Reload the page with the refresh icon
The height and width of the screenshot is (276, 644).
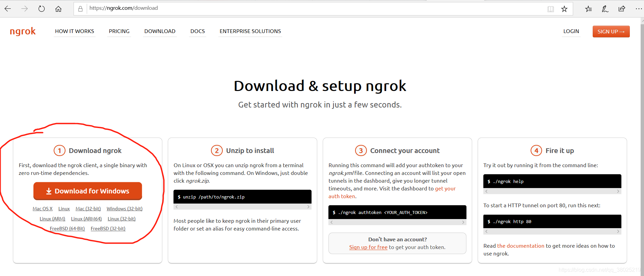tap(42, 9)
